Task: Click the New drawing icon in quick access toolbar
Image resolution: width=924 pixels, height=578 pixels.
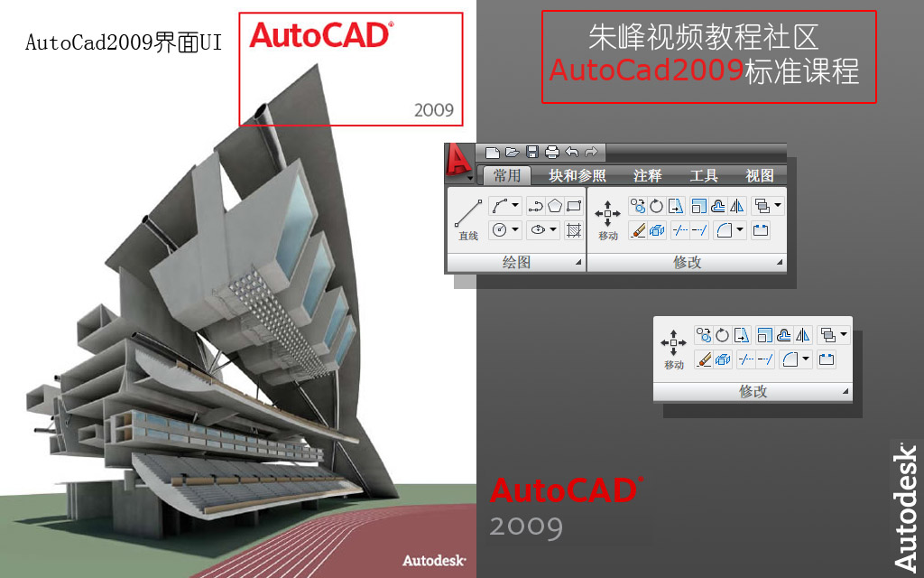Action: click(x=493, y=153)
